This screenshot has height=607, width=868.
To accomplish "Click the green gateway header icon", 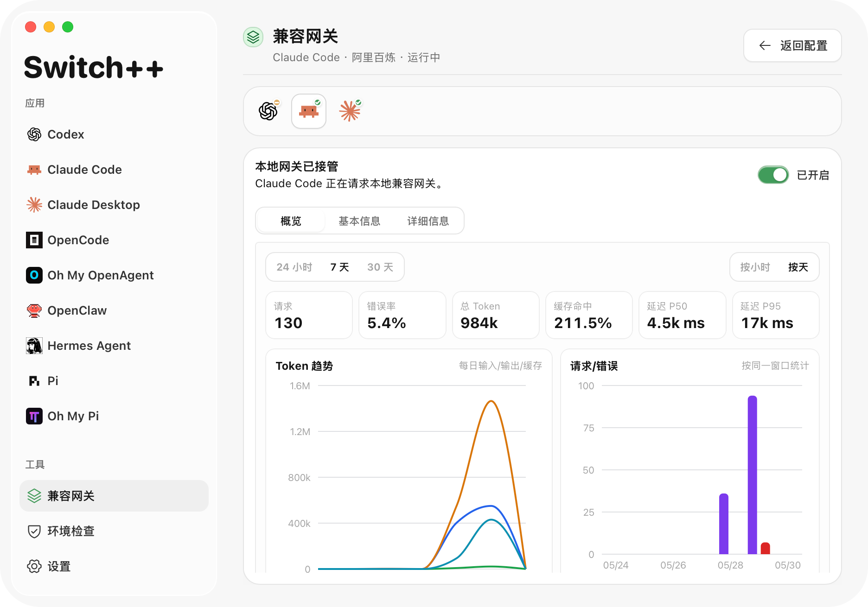I will coord(253,37).
